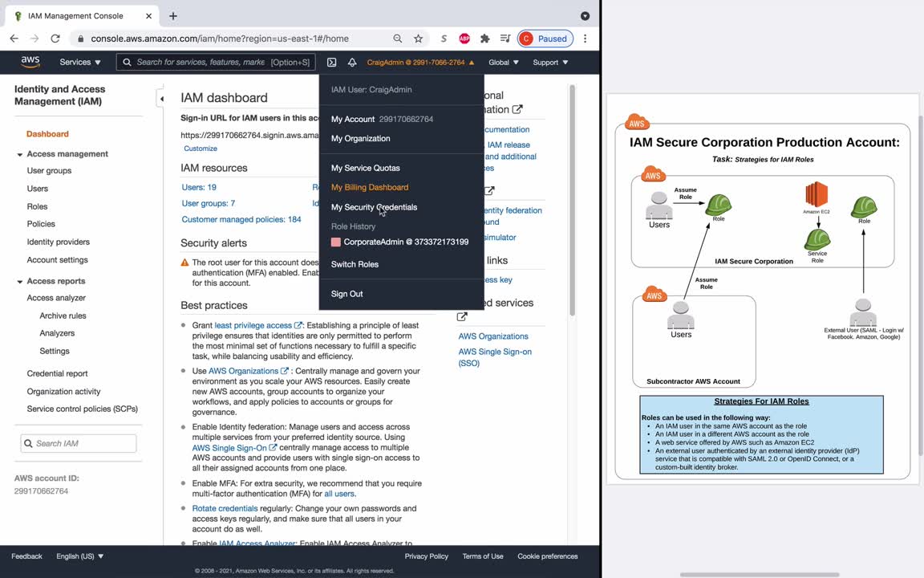Open the Privacy Policy footer link

426,556
